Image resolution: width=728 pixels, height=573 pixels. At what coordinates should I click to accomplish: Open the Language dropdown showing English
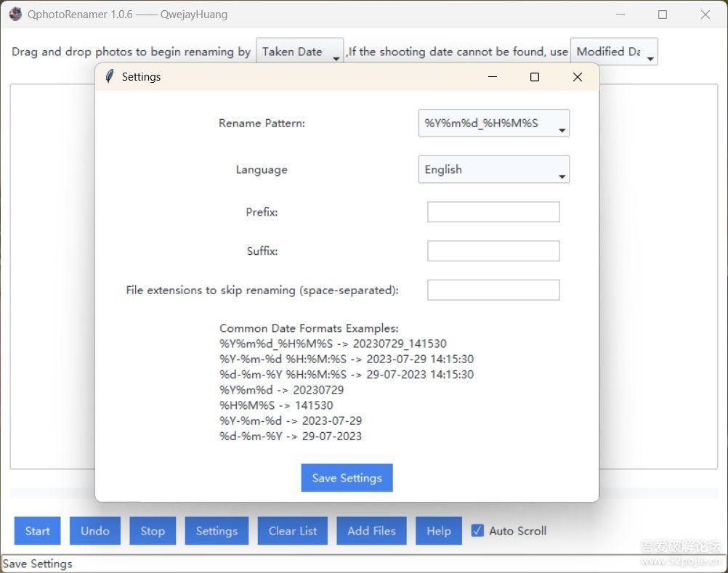click(x=493, y=169)
